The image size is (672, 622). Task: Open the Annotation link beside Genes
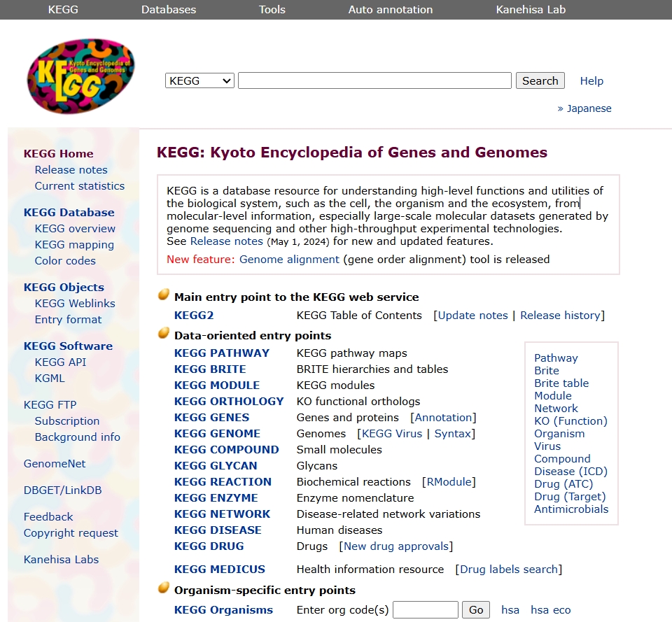(443, 417)
